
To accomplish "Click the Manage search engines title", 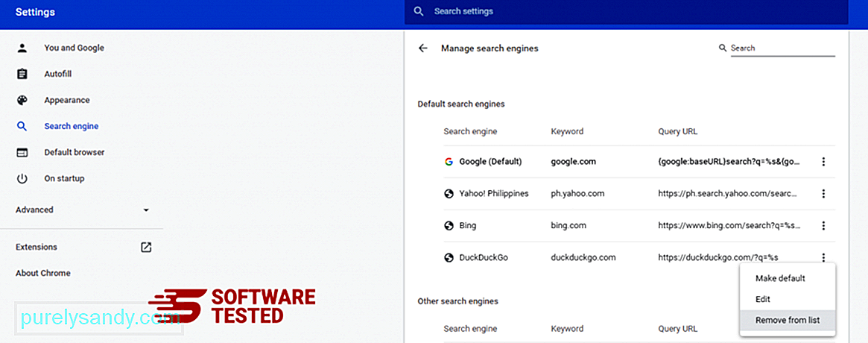I will [490, 48].
